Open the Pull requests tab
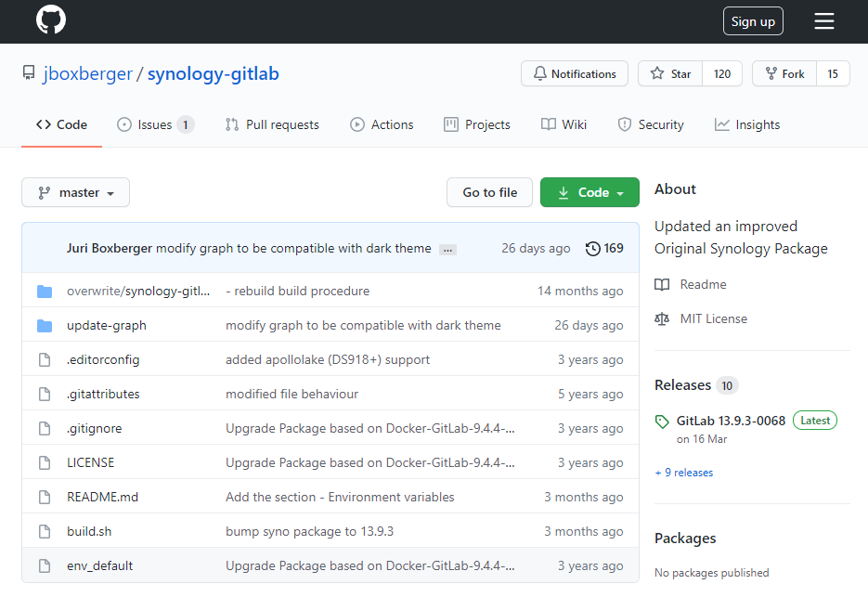The image size is (868, 597). [x=272, y=124]
